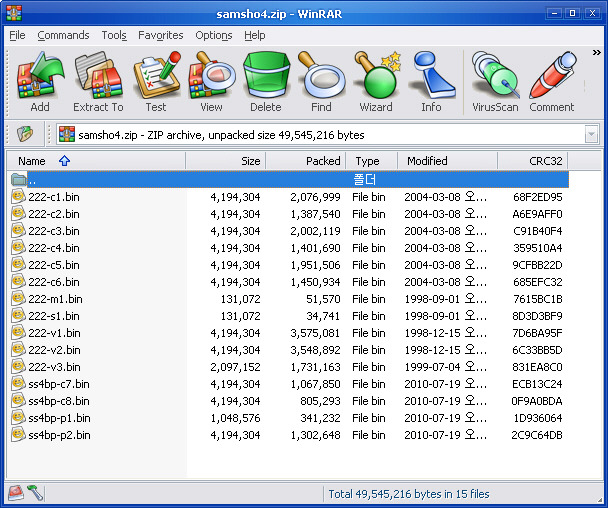Show more toolbar buttons chevron
The width and height of the screenshot is (608, 508).
[x=596, y=52]
